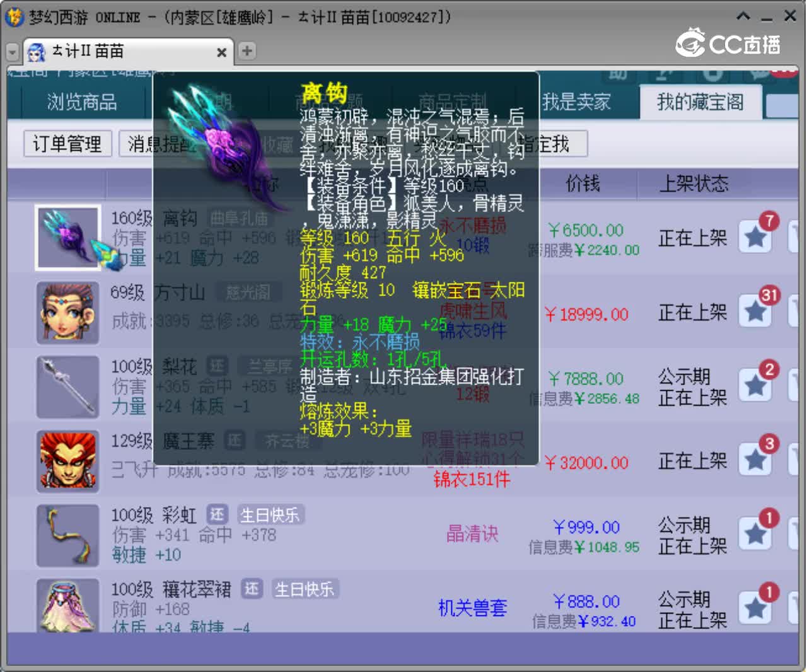Image resolution: width=807 pixels, height=672 pixels.
Task: Click price ￥888.00
Action: pos(586,601)
